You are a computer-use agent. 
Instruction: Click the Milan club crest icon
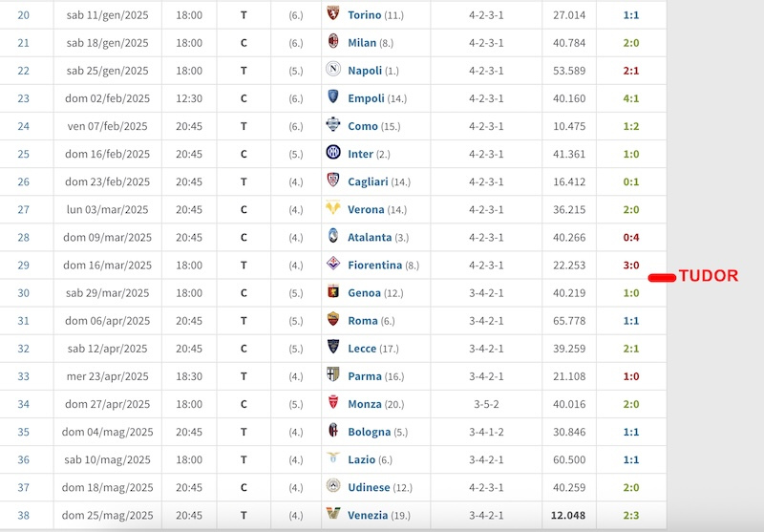332,41
